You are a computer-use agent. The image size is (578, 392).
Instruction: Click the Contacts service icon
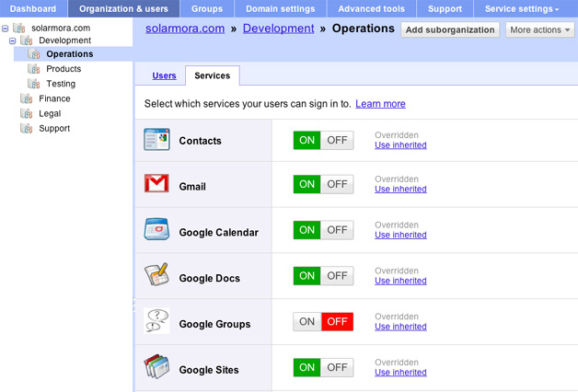tap(156, 139)
